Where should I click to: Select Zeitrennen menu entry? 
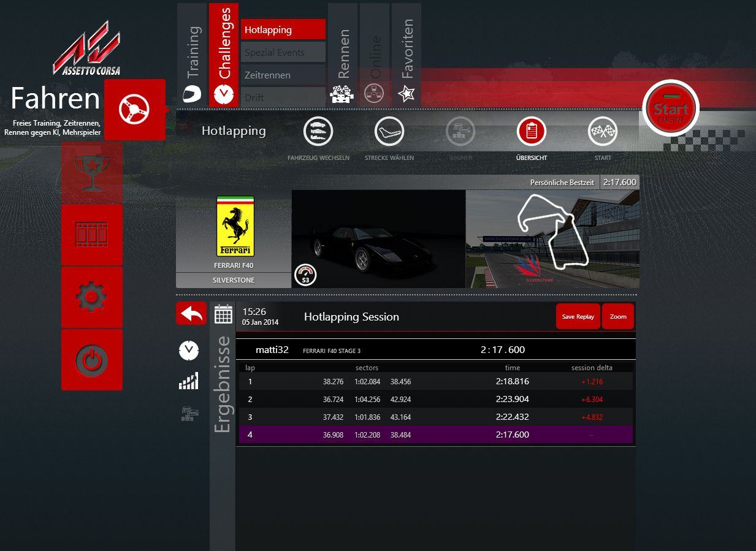point(283,75)
